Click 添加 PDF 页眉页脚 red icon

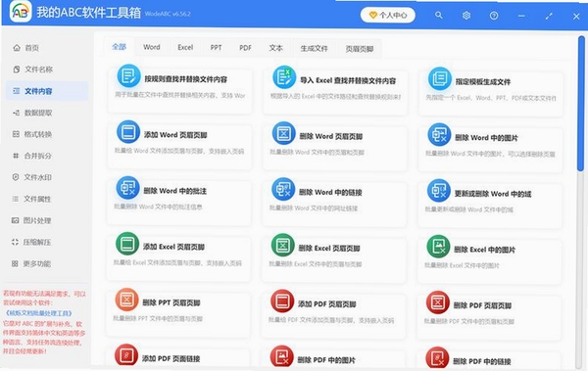pos(282,301)
